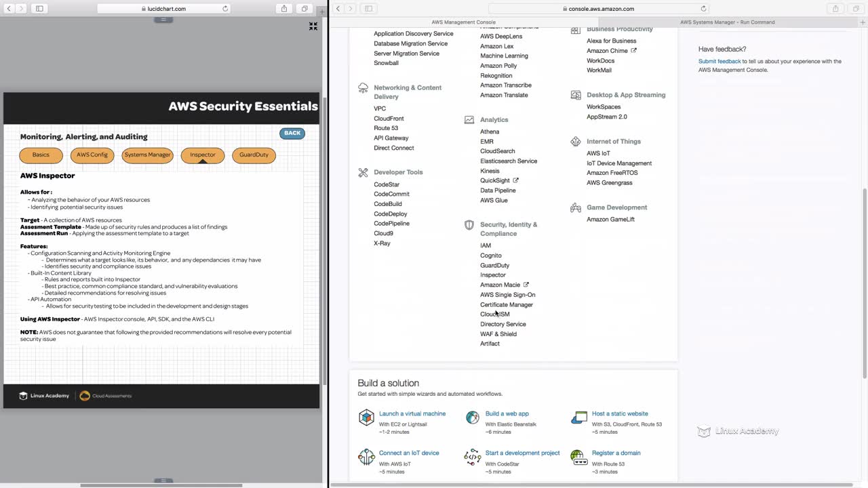Open the Directory Service link
868x488 pixels.
click(503, 325)
